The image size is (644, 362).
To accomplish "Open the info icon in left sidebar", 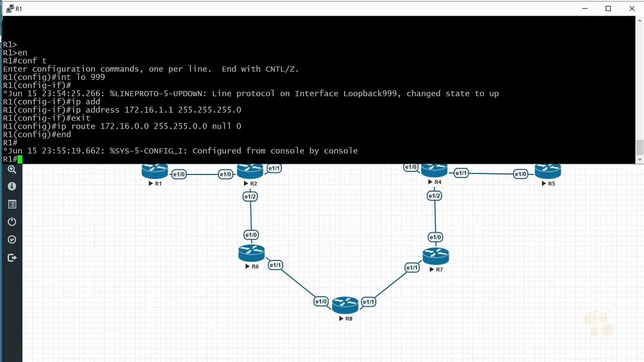I will tap(12, 187).
